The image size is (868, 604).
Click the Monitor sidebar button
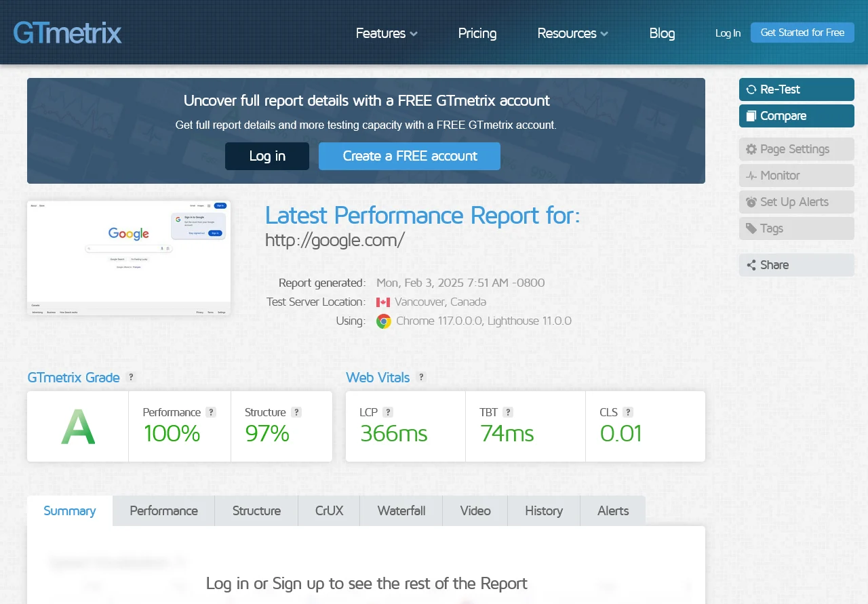[797, 176]
